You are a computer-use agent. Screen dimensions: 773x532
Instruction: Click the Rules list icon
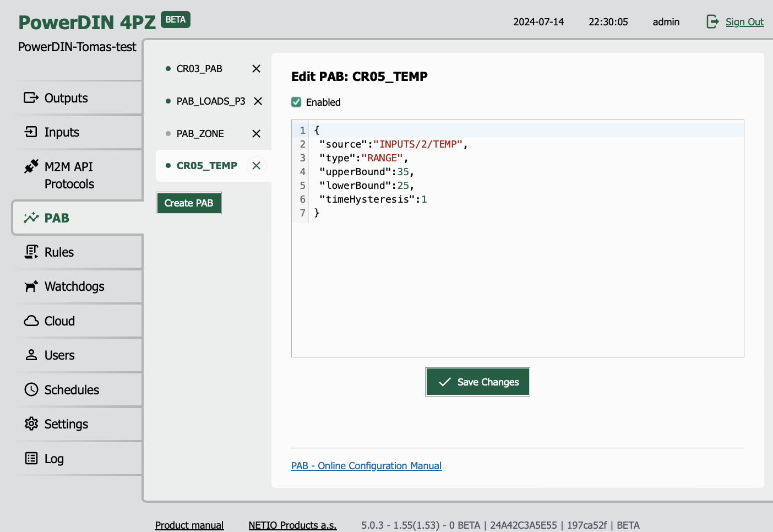tap(31, 252)
